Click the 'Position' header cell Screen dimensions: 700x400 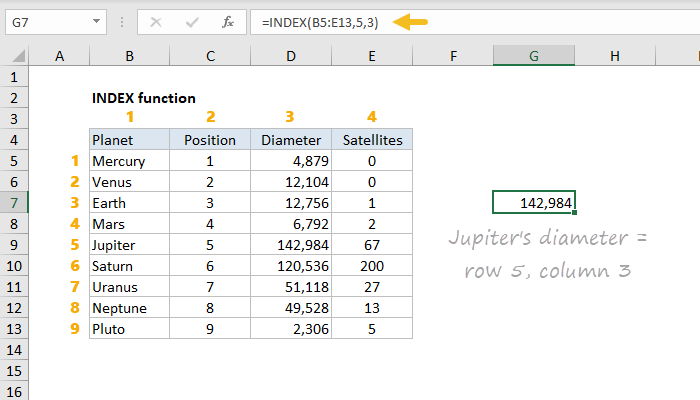[210, 140]
